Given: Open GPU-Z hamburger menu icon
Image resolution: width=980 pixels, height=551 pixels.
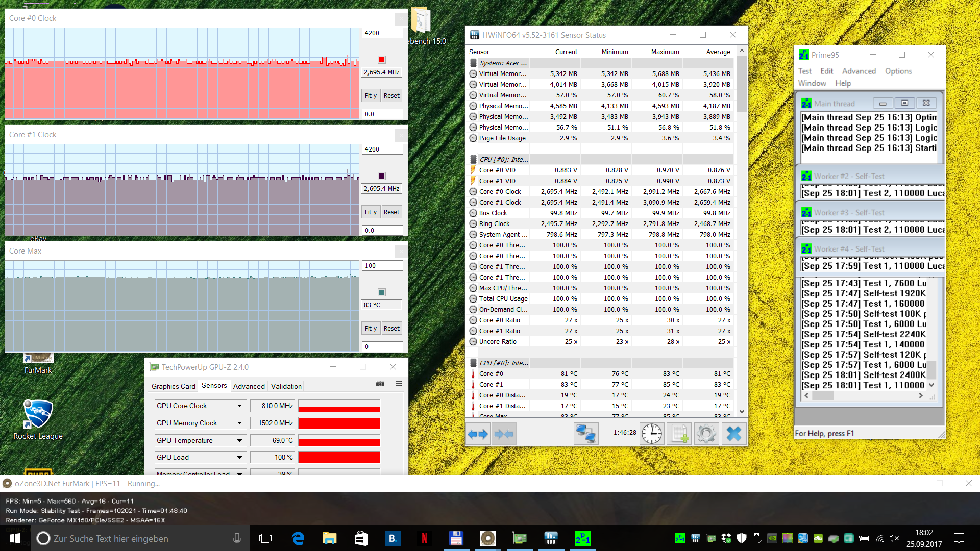Looking at the screenshot, I should (399, 384).
